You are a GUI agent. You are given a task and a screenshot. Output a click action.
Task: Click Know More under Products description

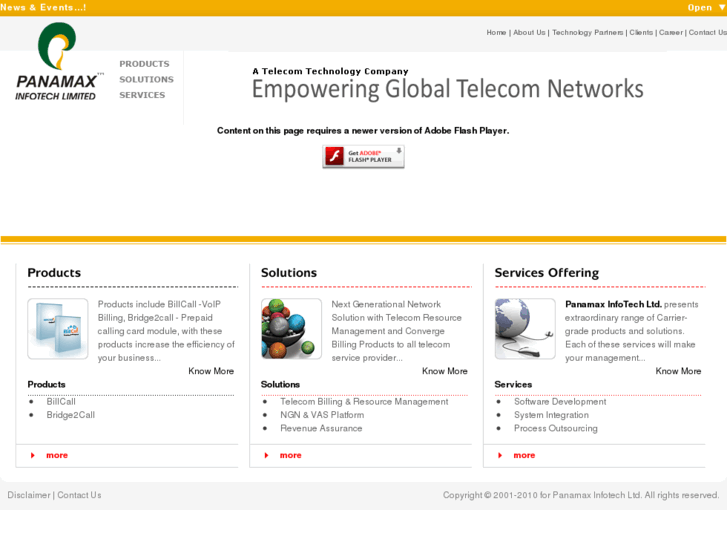click(x=211, y=371)
